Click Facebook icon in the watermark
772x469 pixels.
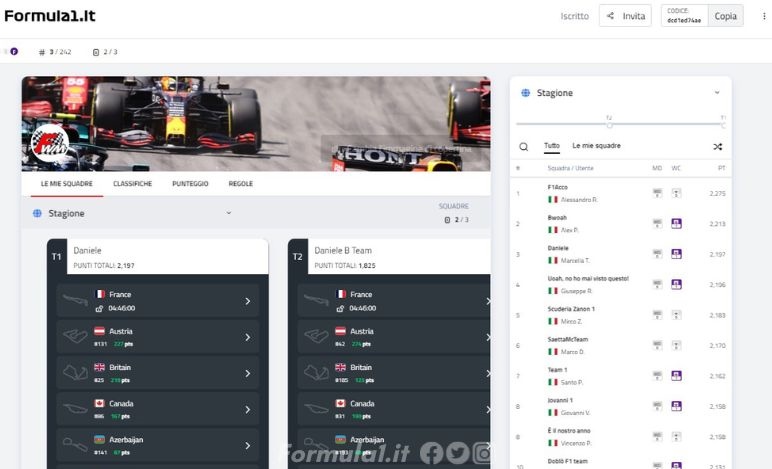pos(432,453)
